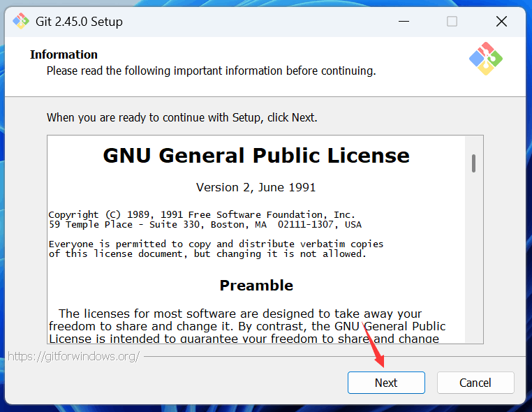Image resolution: width=532 pixels, height=412 pixels.
Task: Maximize the Git Setup window
Action: coord(452,22)
